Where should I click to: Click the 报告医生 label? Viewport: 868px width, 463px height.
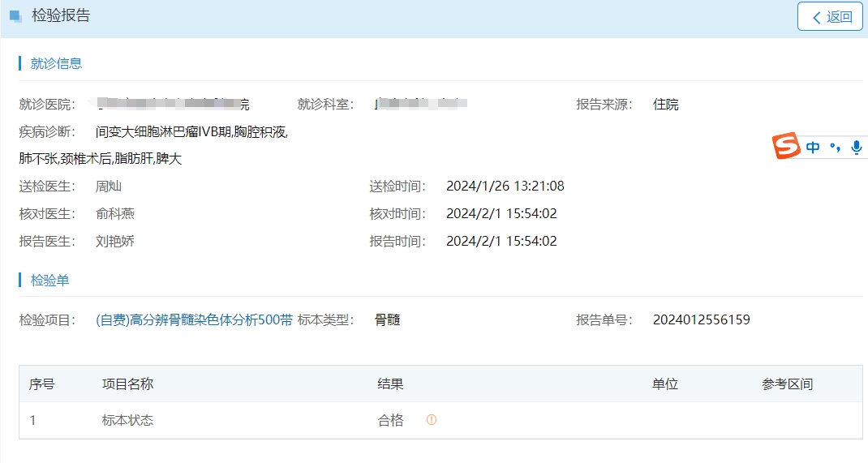click(x=47, y=241)
